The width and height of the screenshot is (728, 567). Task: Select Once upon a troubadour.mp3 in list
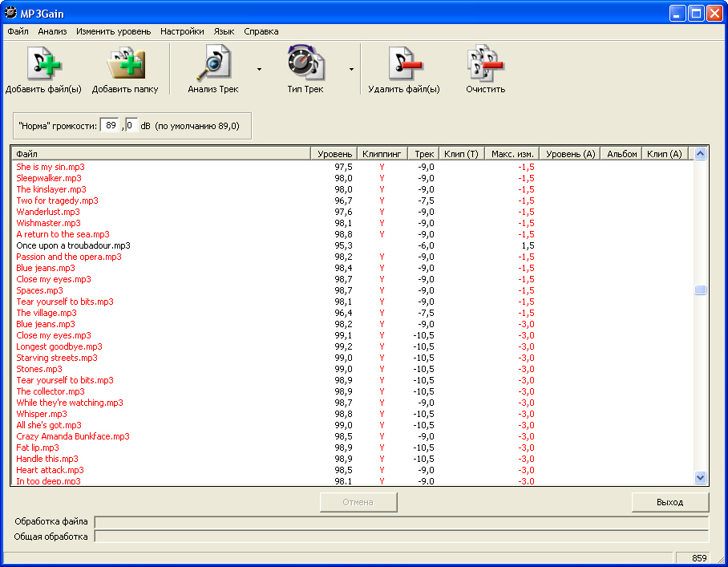pos(73,245)
